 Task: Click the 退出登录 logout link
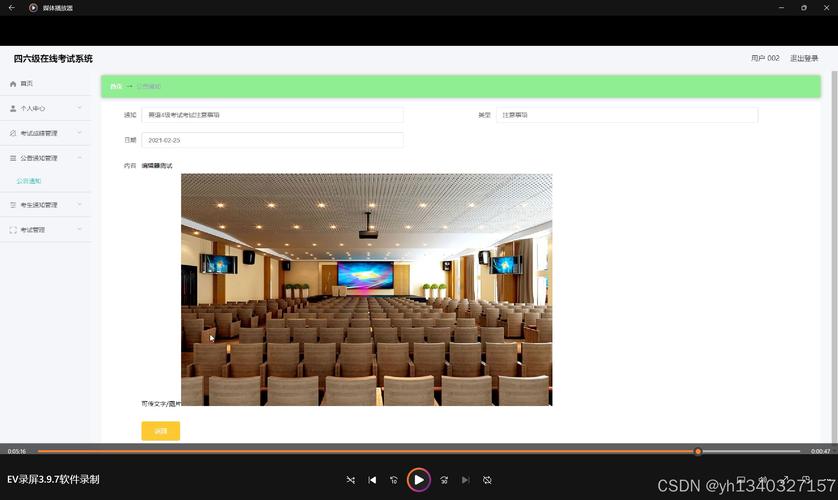point(803,59)
